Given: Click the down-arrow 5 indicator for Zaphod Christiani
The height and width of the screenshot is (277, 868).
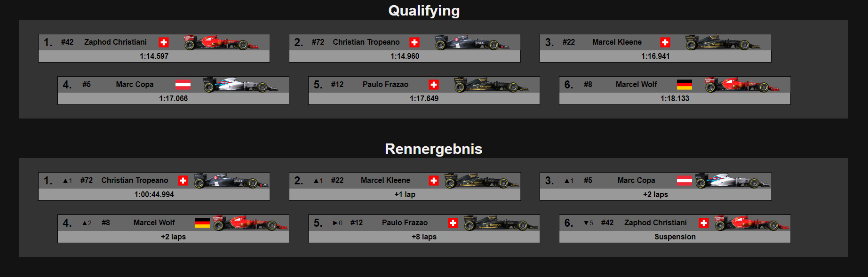Looking at the screenshot, I should pos(589,223).
